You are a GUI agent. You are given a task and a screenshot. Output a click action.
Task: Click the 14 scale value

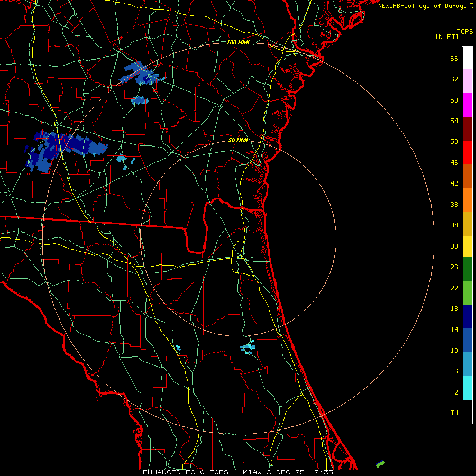[x=454, y=329]
